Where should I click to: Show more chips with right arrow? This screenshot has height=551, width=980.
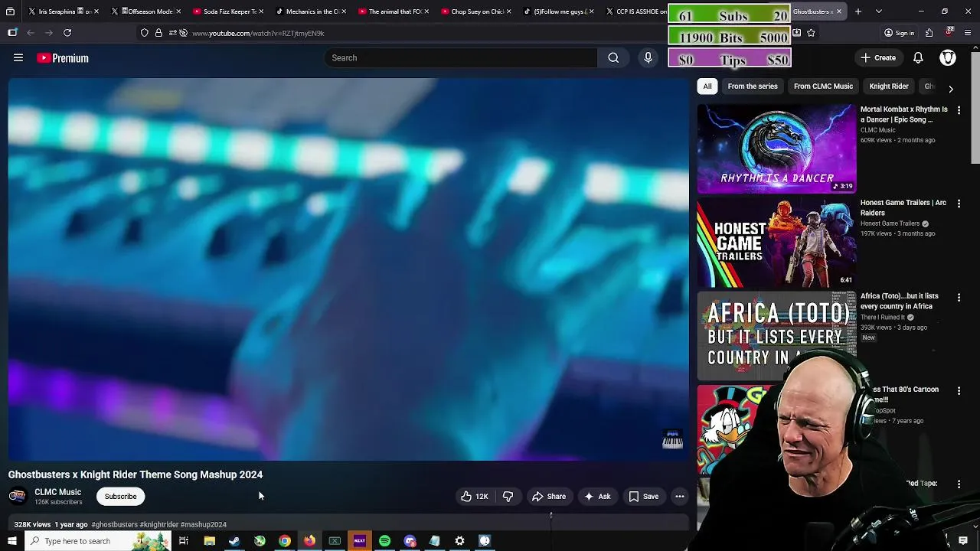tap(951, 89)
